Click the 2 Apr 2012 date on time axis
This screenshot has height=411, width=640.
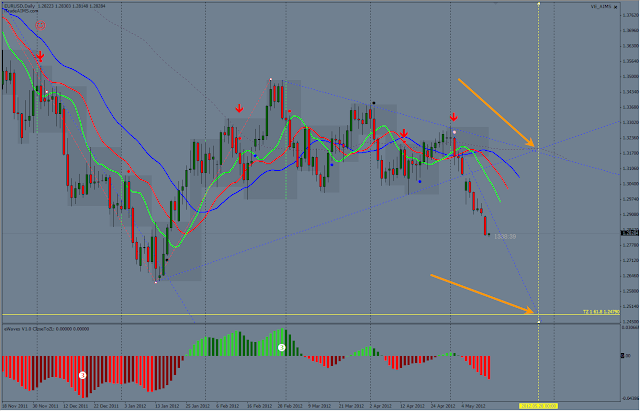[x=380, y=406]
